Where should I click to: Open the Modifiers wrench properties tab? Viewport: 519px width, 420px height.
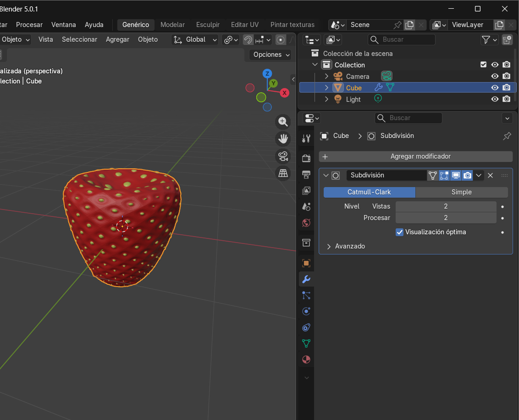[x=306, y=279]
